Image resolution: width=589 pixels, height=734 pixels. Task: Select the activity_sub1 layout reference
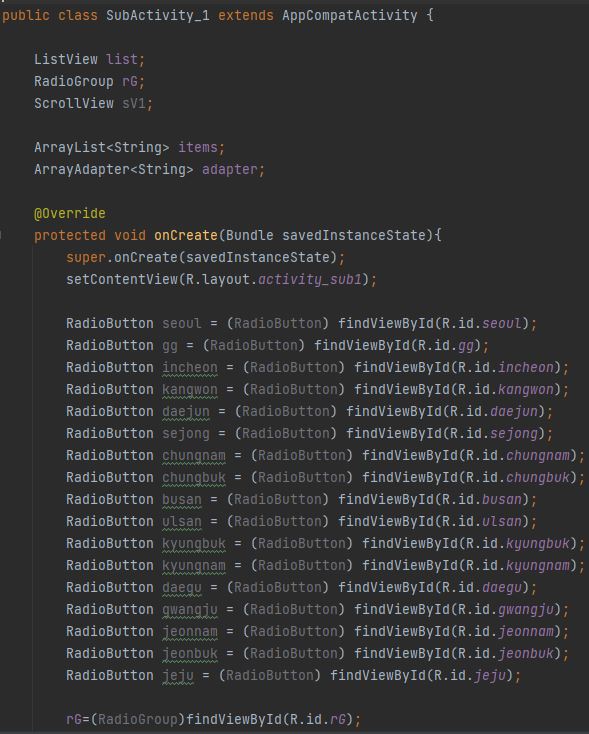click(x=310, y=279)
